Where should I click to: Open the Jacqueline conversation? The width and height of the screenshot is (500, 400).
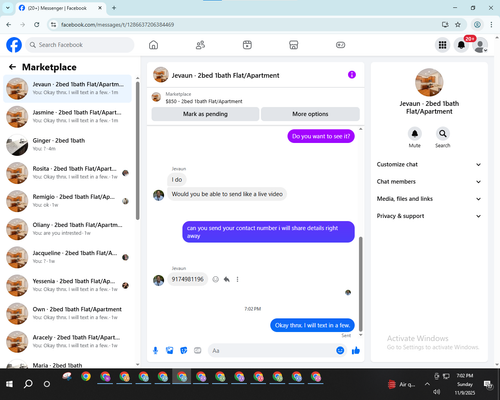[67, 257]
